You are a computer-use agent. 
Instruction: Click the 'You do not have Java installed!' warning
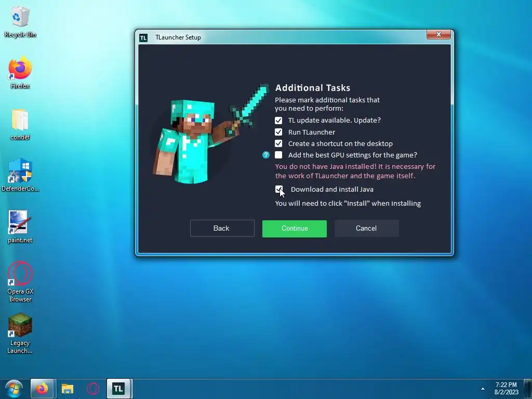pyautogui.click(x=355, y=171)
